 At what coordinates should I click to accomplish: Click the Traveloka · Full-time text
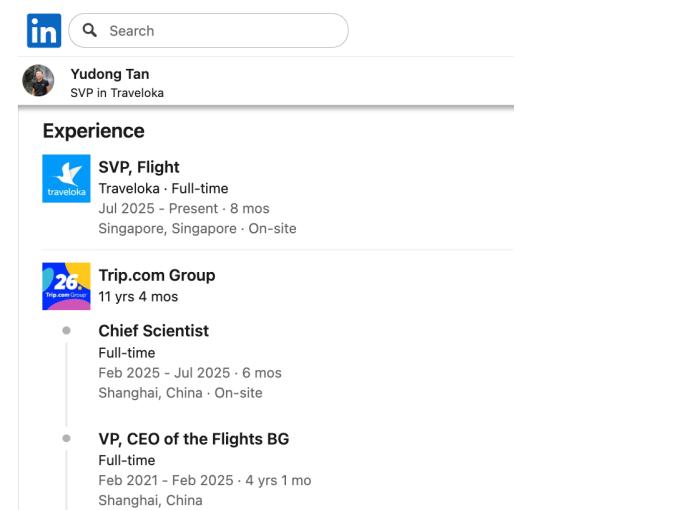click(x=163, y=188)
